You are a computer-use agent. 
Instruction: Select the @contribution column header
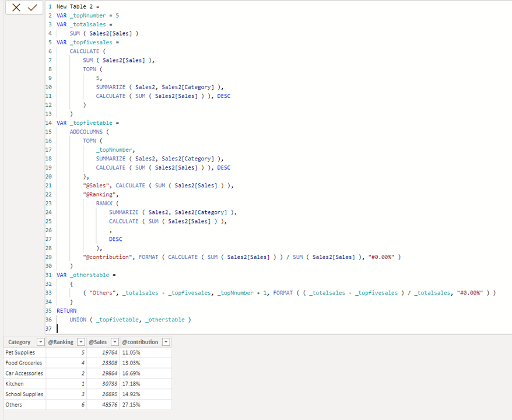coord(140,342)
